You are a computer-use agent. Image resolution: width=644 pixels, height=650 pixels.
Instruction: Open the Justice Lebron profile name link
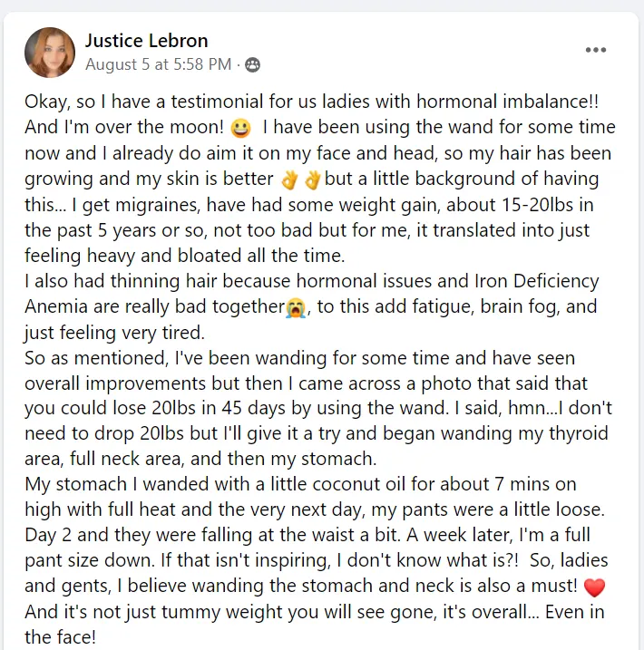click(146, 41)
